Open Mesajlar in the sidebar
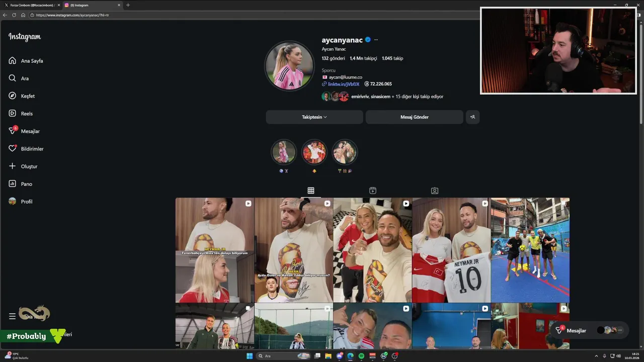The image size is (644, 362). tap(24, 131)
